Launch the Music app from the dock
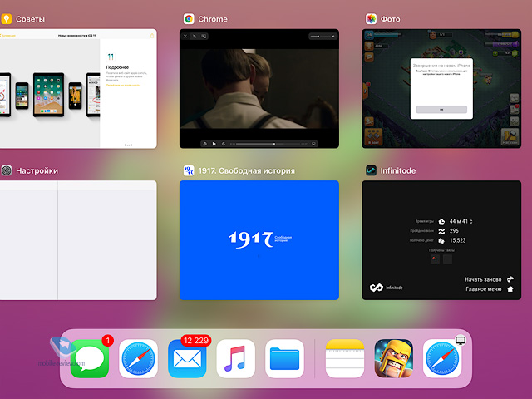This screenshot has height=399, width=532. 236,359
